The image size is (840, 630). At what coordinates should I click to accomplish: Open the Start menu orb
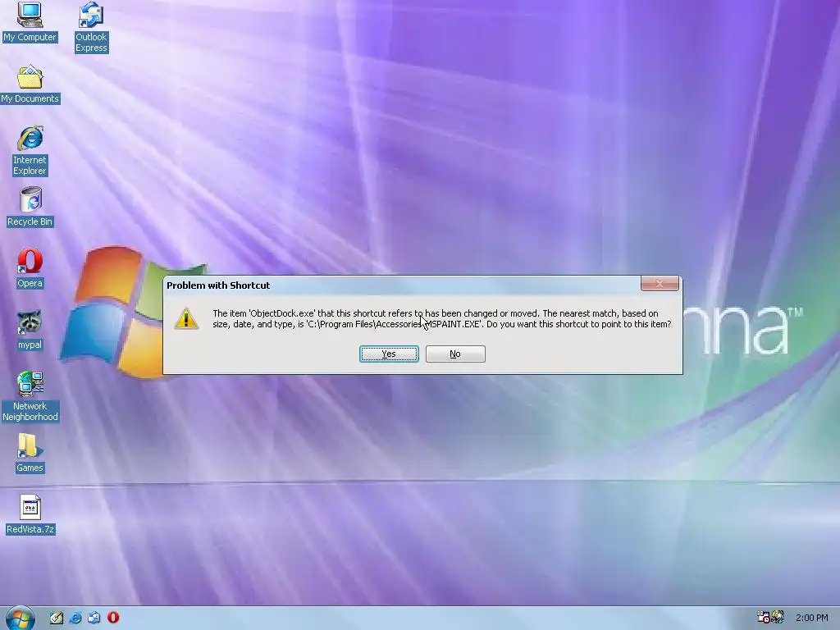[x=21, y=619]
